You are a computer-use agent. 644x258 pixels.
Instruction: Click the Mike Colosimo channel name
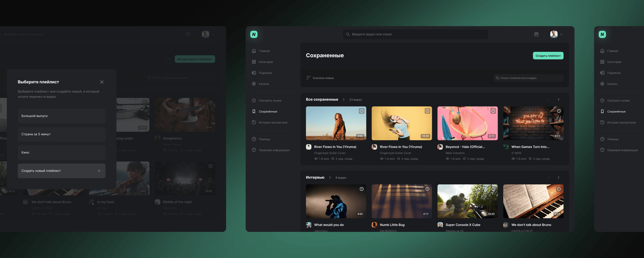point(455,153)
